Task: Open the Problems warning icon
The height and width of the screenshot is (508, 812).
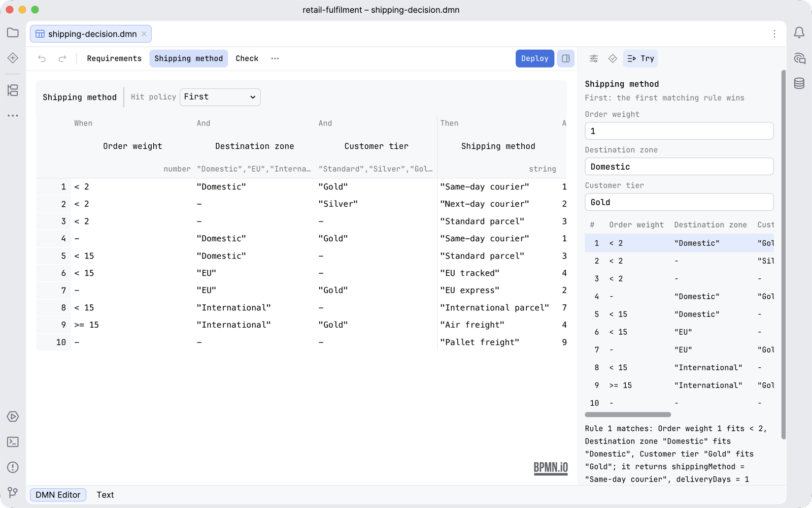Action: 13,467
